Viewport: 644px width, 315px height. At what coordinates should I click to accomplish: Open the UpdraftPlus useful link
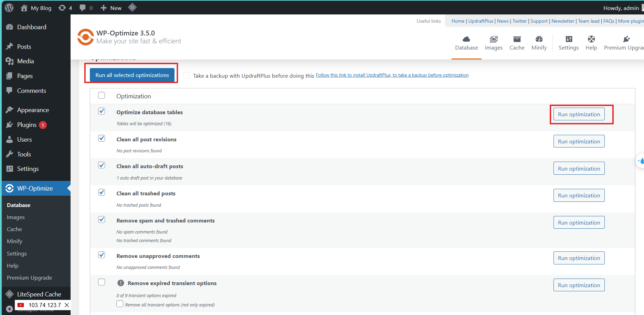pos(481,21)
